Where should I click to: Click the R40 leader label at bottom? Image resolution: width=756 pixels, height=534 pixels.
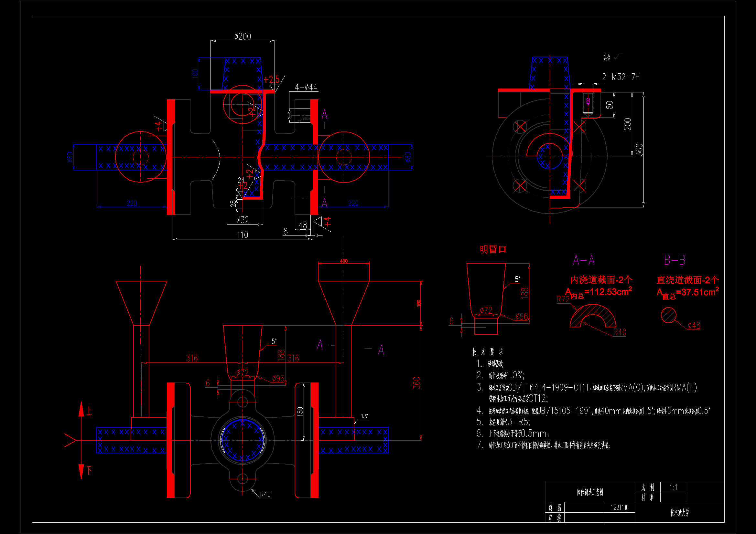pos(265,495)
